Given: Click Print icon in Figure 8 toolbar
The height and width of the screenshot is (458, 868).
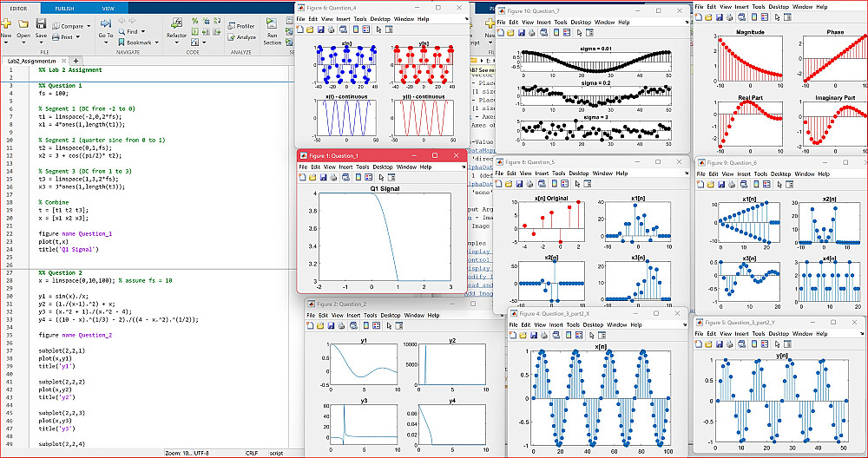Looking at the screenshot, I should click(x=530, y=183).
